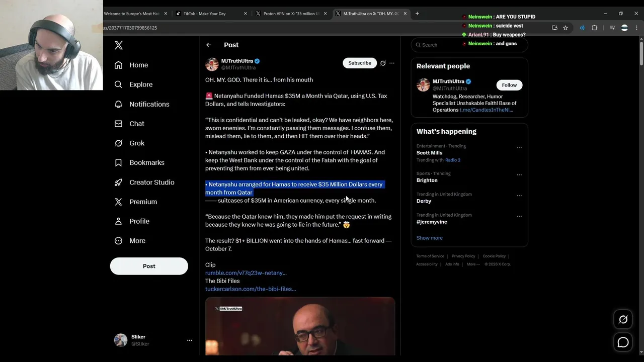Click Show more under What's happening
The height and width of the screenshot is (362, 644).
429,238
